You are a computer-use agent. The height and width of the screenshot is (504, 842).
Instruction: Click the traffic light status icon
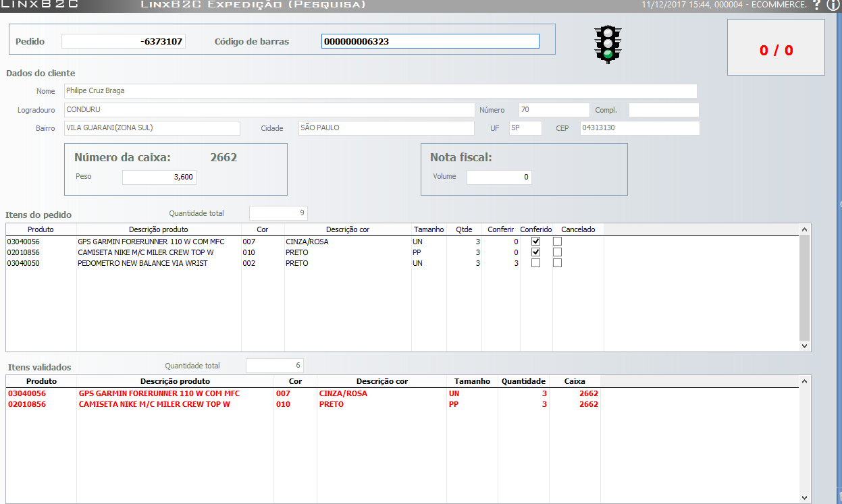[608, 45]
